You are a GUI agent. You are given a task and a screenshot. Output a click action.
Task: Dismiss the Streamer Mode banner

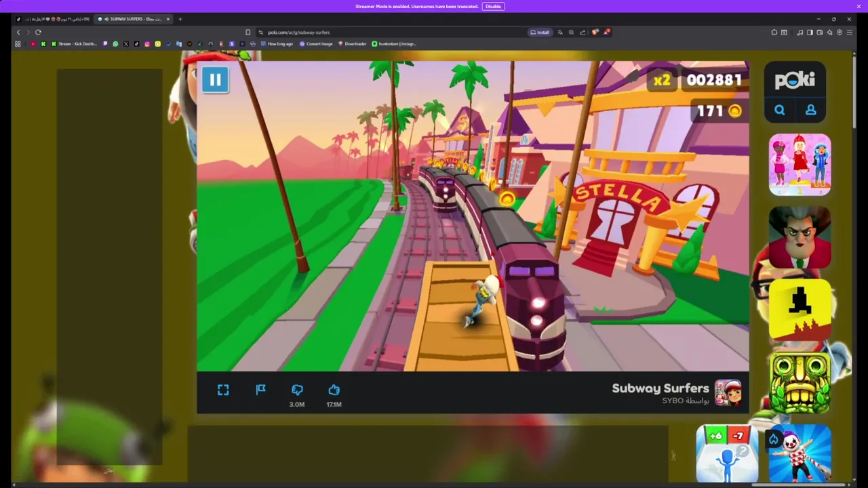[859, 6]
